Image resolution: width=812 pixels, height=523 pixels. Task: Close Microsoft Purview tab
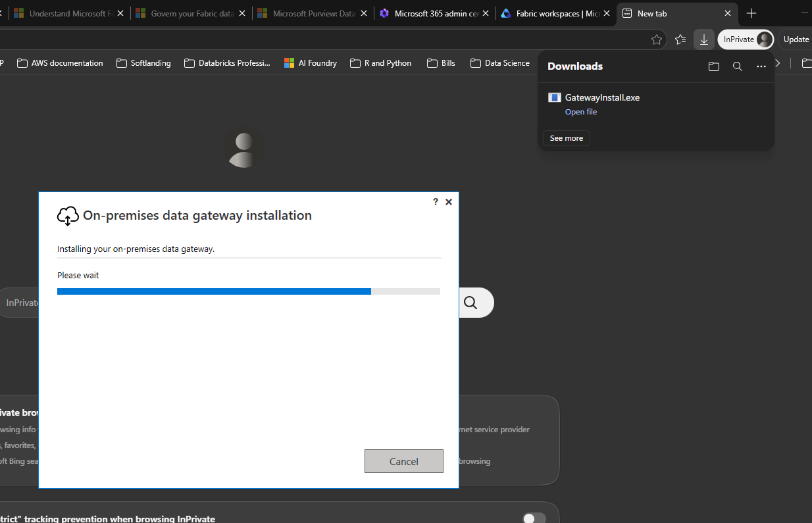pos(364,13)
